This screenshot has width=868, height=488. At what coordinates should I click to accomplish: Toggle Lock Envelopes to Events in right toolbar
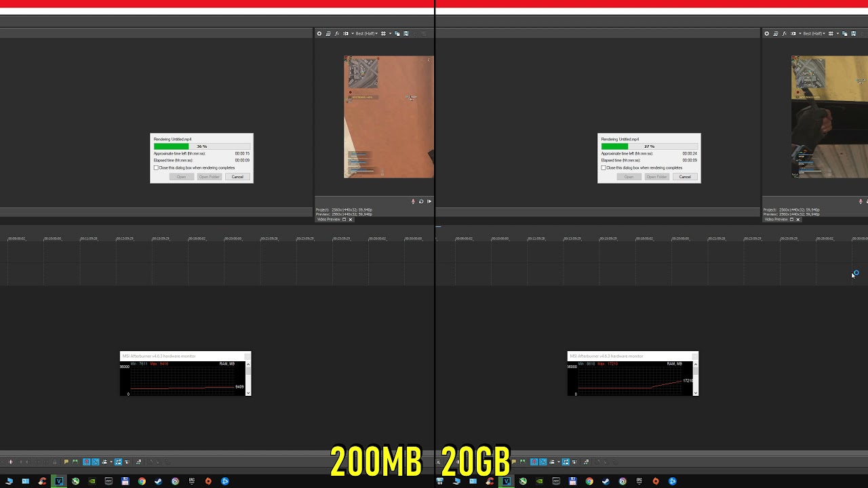pos(566,462)
